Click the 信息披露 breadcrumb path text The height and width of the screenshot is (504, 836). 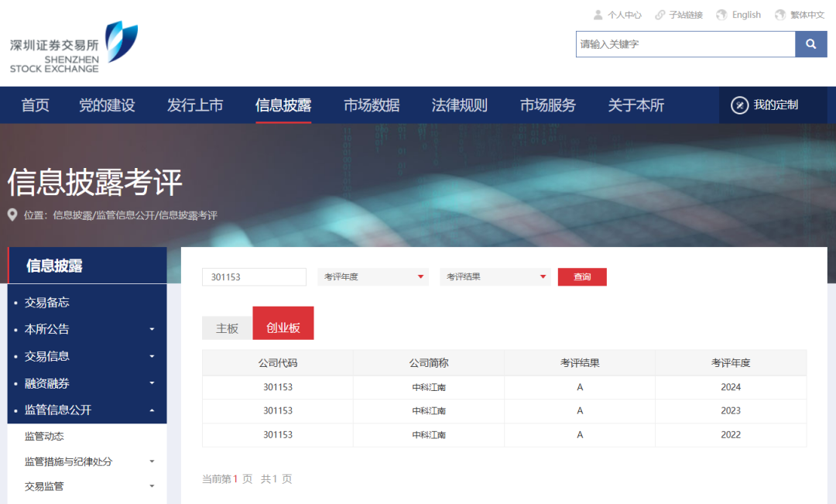[x=73, y=215]
